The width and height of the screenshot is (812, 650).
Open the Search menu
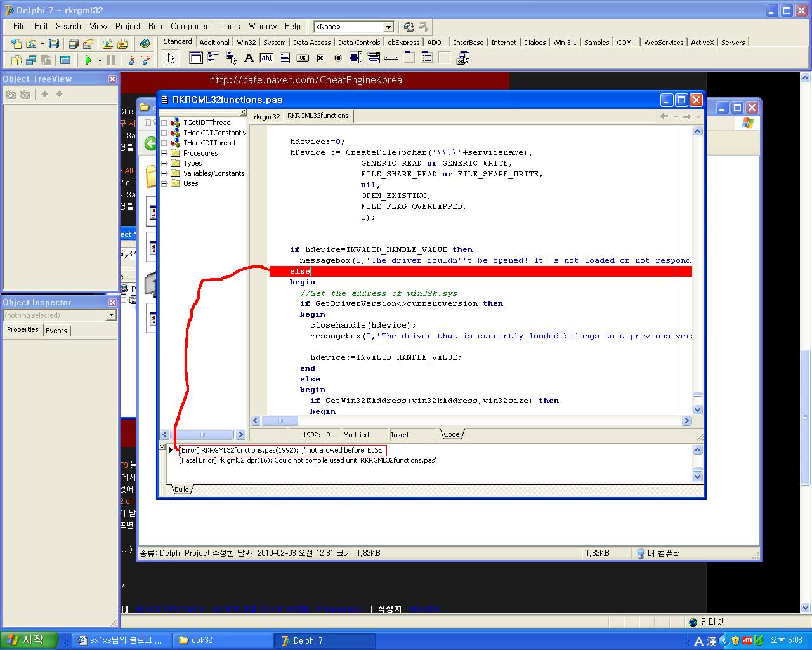point(68,26)
